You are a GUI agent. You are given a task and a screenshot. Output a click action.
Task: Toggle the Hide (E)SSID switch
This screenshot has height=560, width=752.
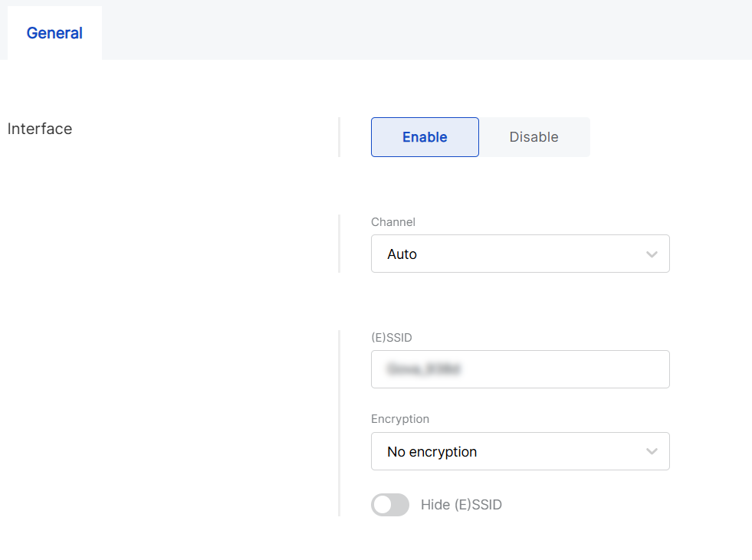pos(390,505)
